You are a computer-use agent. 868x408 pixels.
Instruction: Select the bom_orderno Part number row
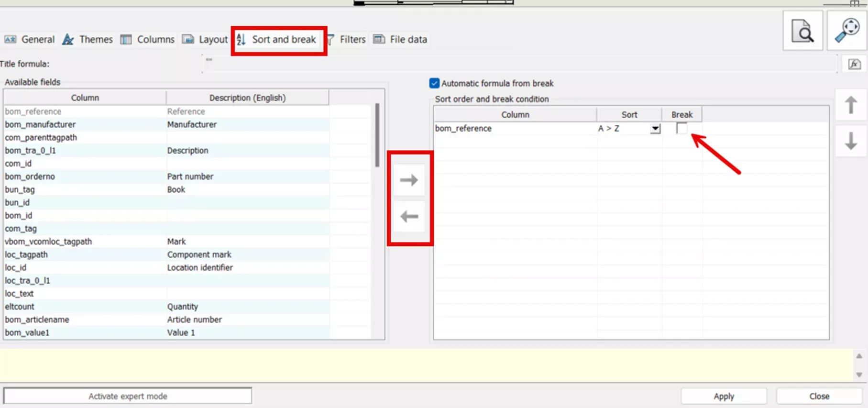click(166, 176)
